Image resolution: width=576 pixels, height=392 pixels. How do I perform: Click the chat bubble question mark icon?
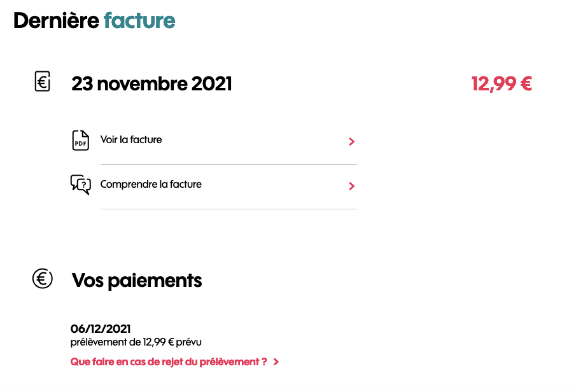pyautogui.click(x=80, y=185)
